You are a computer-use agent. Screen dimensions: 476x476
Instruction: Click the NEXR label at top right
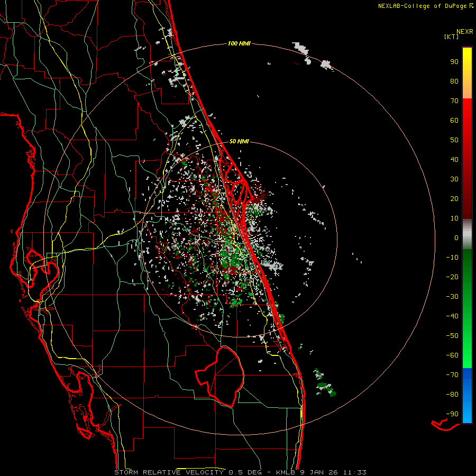coord(465,32)
